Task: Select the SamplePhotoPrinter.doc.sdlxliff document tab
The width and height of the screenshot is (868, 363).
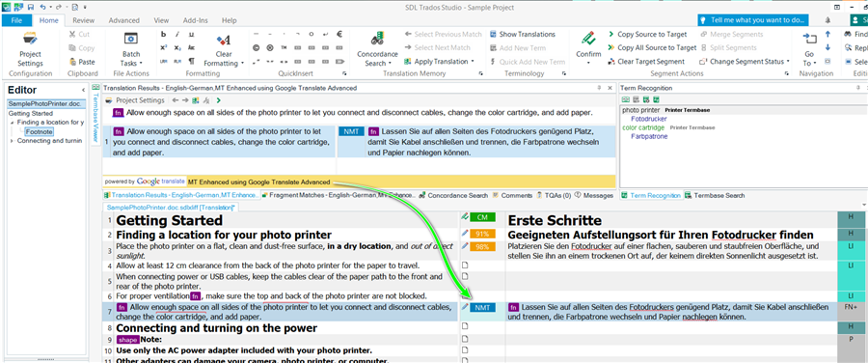Action: pyautogui.click(x=171, y=207)
